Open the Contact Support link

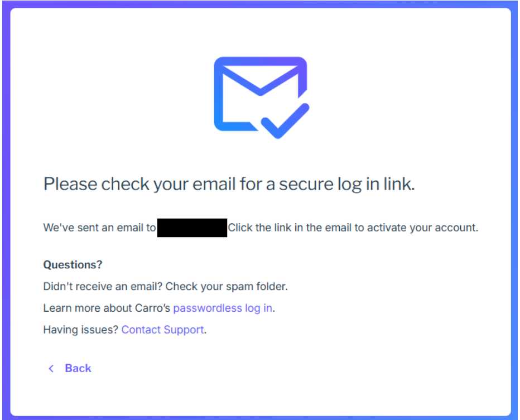[x=162, y=330]
